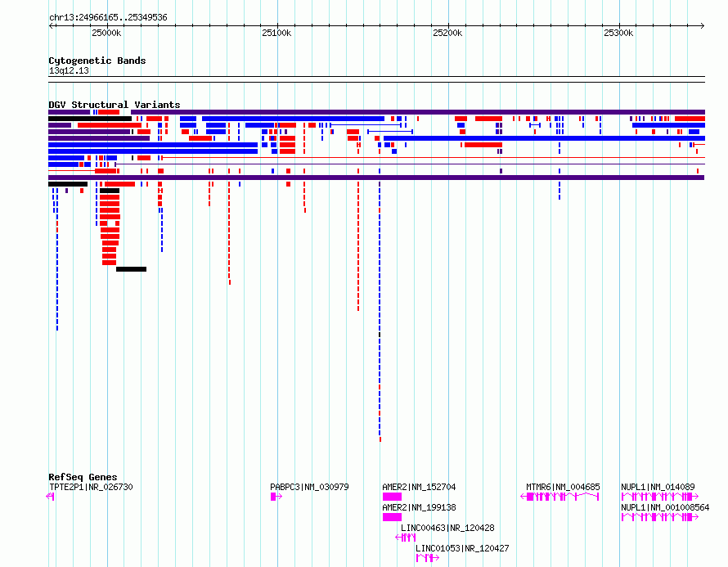
Task: Select the LINC00463|NR_120428 label
Action: 447,528
